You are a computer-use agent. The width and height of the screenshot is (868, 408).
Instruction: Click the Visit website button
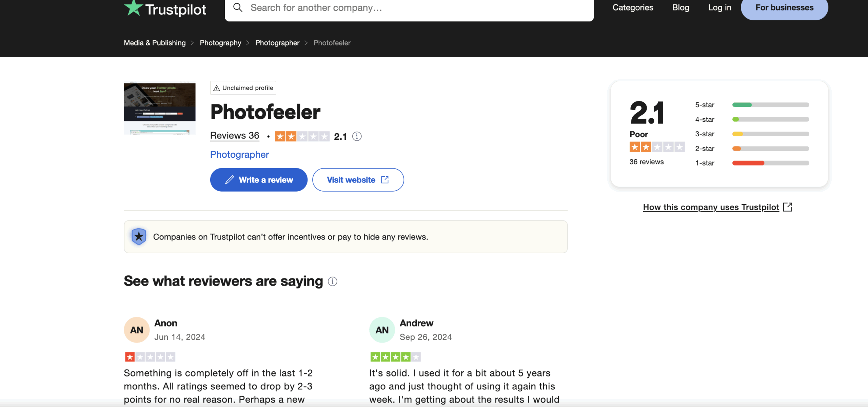[x=358, y=180]
